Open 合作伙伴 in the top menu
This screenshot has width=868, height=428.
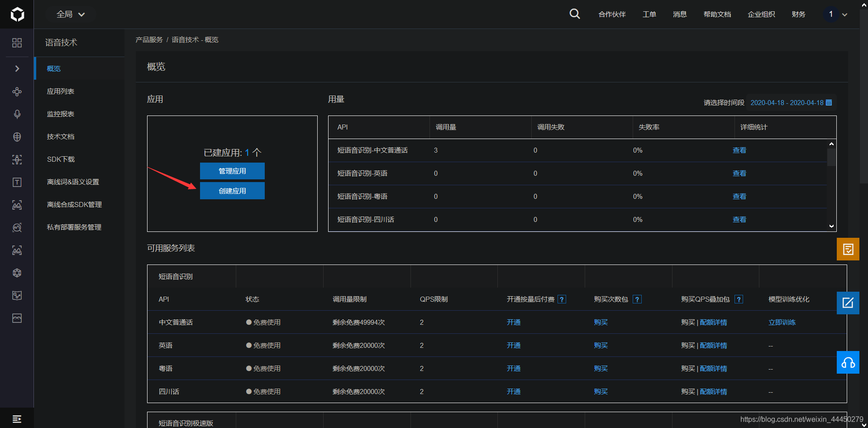point(612,14)
